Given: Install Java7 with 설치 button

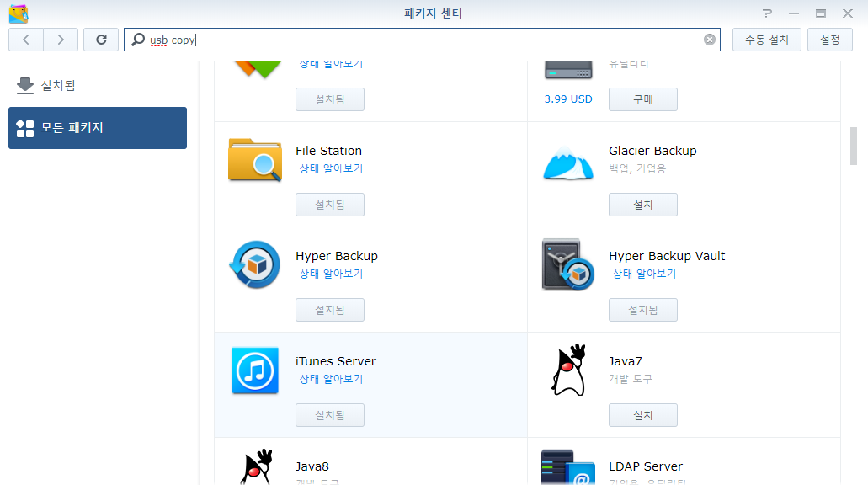Looking at the screenshot, I should [x=642, y=414].
